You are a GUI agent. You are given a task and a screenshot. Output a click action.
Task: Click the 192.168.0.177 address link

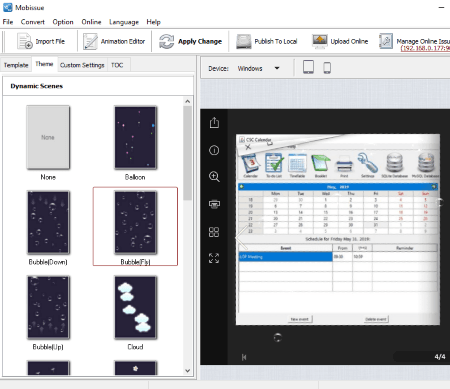[x=426, y=48]
